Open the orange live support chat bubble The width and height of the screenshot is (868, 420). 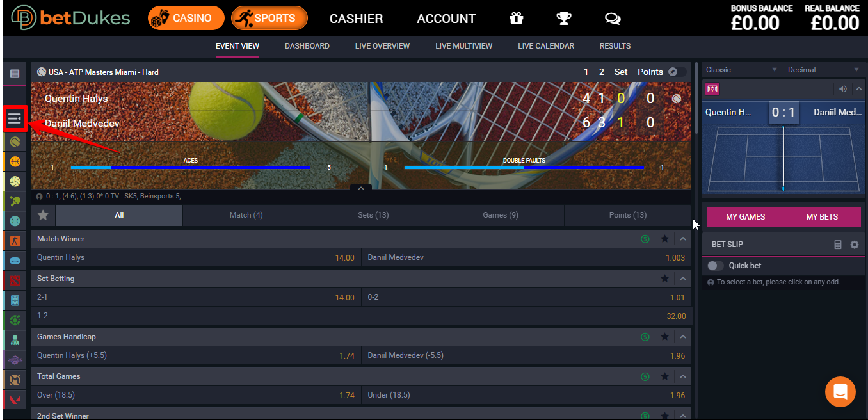(840, 391)
